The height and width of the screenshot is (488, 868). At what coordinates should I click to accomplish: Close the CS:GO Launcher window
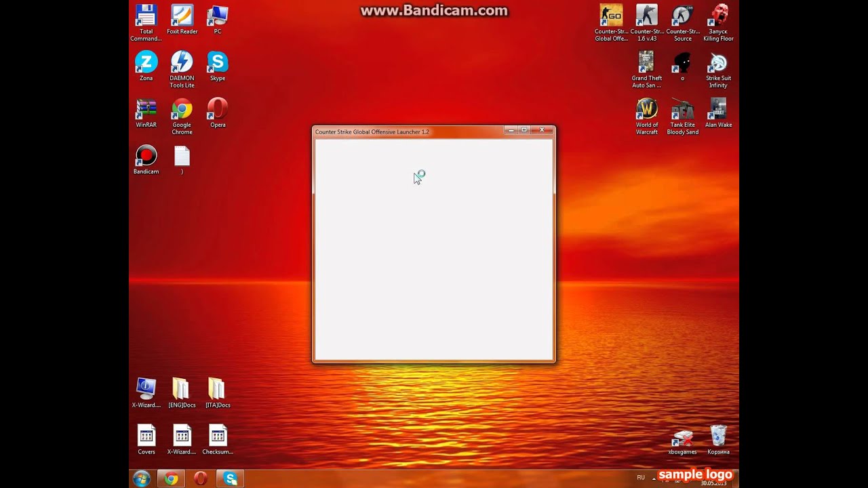coord(542,130)
